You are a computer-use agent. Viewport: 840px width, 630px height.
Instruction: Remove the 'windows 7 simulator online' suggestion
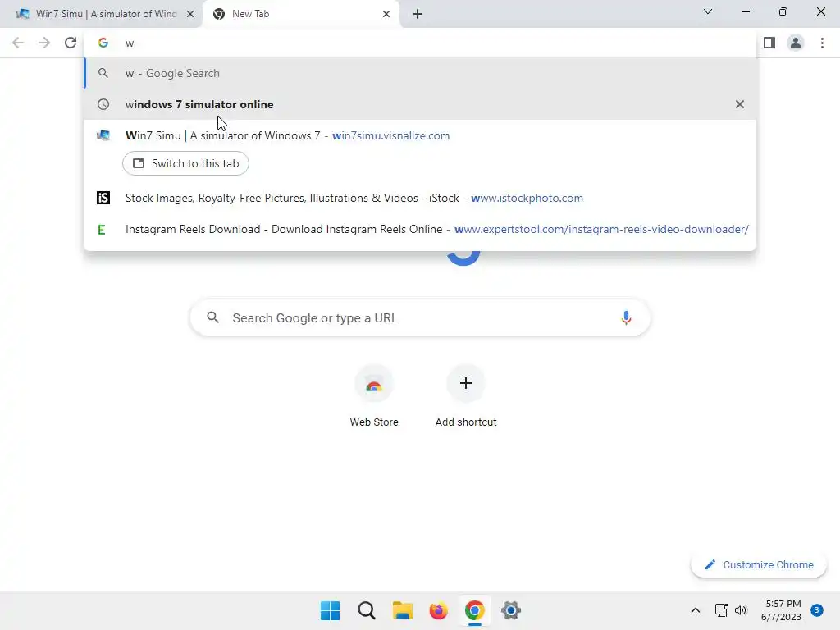740,104
